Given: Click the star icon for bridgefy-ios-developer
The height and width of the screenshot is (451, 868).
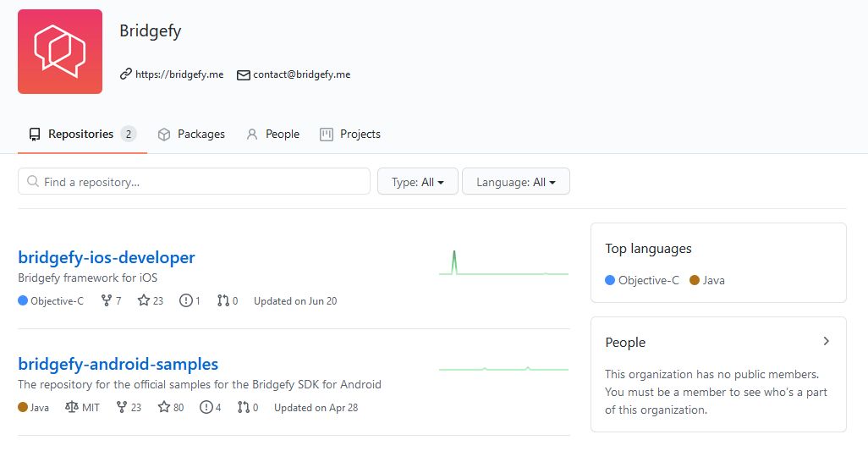Looking at the screenshot, I should [x=144, y=300].
